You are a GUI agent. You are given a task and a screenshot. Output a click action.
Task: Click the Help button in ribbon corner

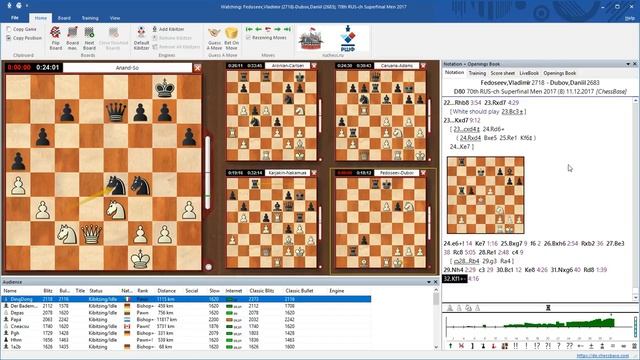[x=630, y=18]
